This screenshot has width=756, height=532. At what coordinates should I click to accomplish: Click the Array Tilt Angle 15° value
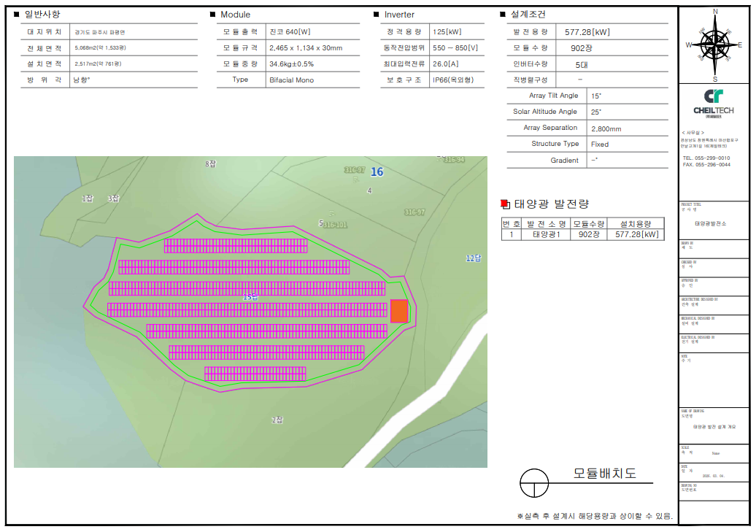(596, 96)
